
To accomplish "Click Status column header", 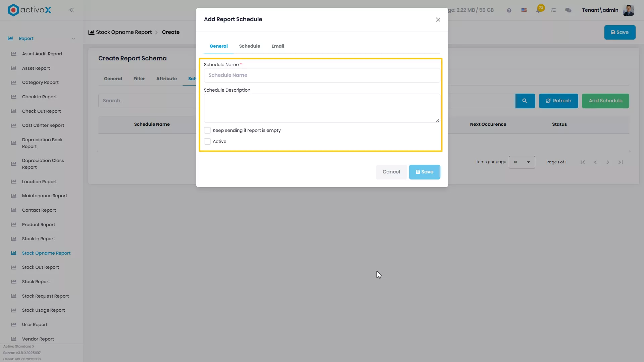I will click(x=559, y=124).
